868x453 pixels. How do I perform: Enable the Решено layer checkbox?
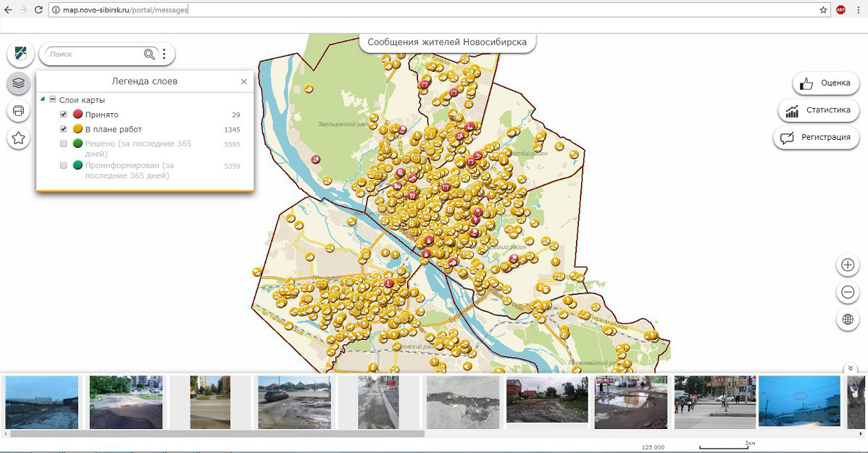(x=64, y=144)
